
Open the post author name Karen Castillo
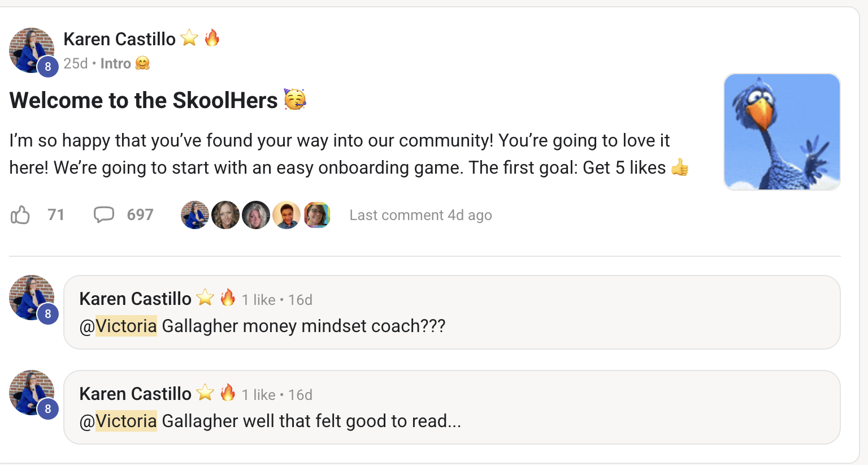coord(119,39)
